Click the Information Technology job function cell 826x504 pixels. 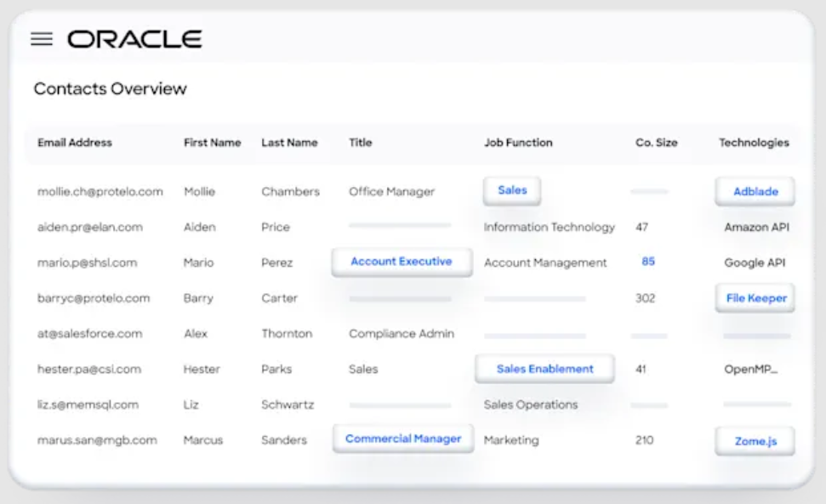549,227
